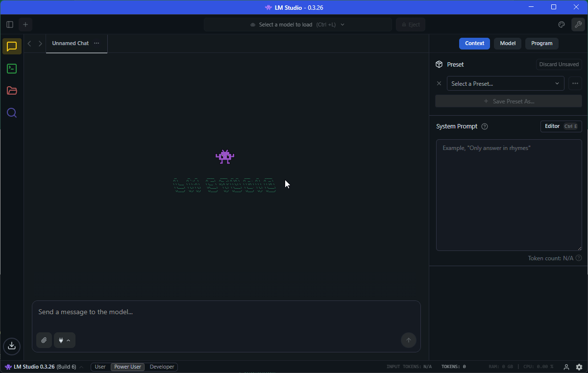Screen dimensions: 588x373
Task: Click the Send a message input field
Action: tap(225, 312)
